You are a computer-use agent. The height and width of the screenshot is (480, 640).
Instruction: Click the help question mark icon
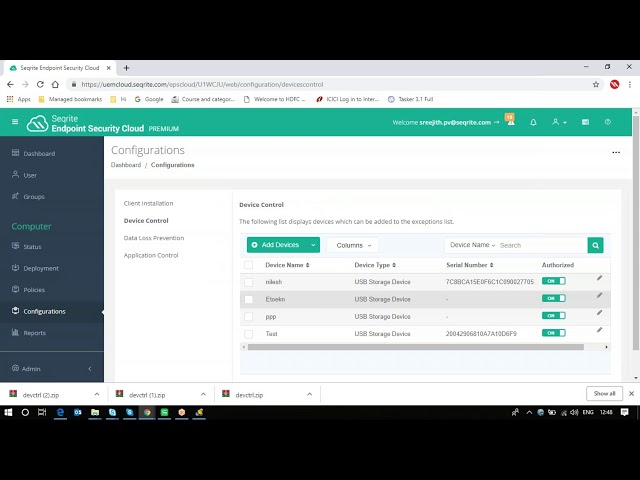608,122
